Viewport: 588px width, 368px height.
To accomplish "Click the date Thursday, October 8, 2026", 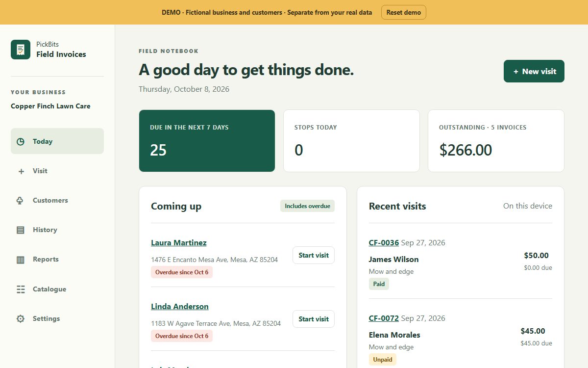I will coord(184,89).
